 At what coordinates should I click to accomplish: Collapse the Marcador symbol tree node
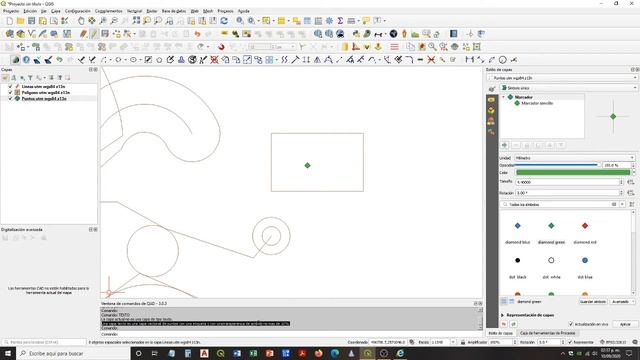pyautogui.click(x=504, y=97)
